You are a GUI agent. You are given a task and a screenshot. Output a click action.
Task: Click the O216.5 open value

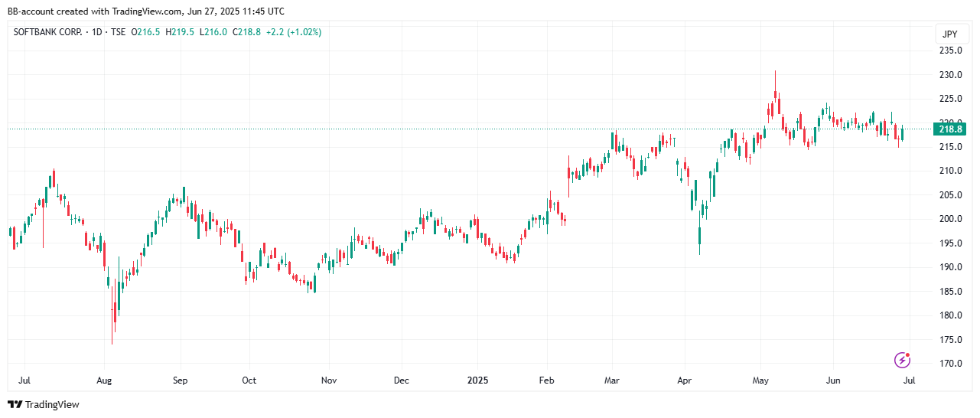click(x=145, y=32)
